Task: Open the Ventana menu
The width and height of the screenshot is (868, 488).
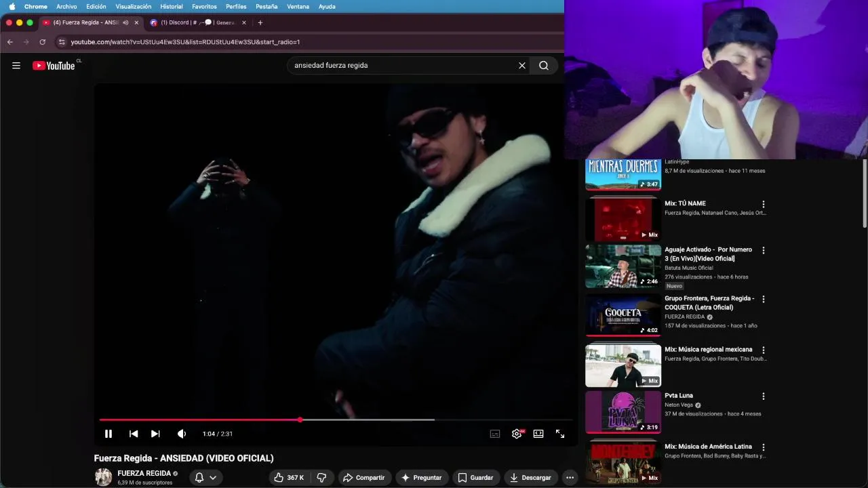Action: 298,6
